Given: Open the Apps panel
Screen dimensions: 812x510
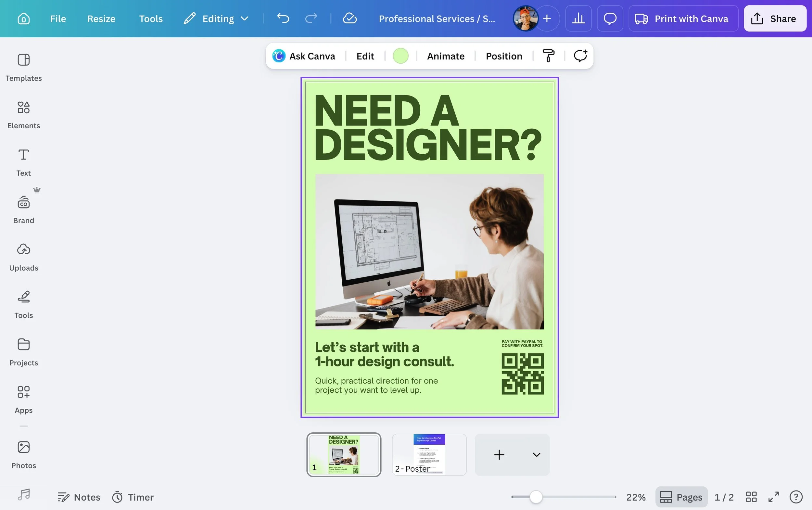Looking at the screenshot, I should 24,400.
